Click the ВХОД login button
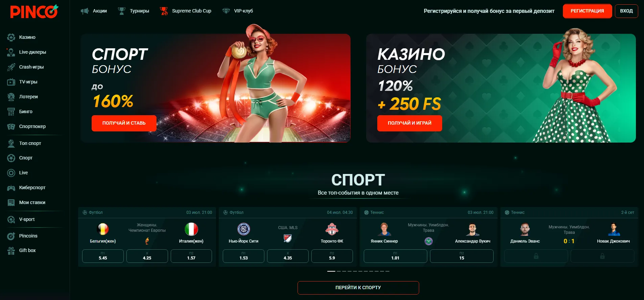The image size is (644, 300). 626,11
